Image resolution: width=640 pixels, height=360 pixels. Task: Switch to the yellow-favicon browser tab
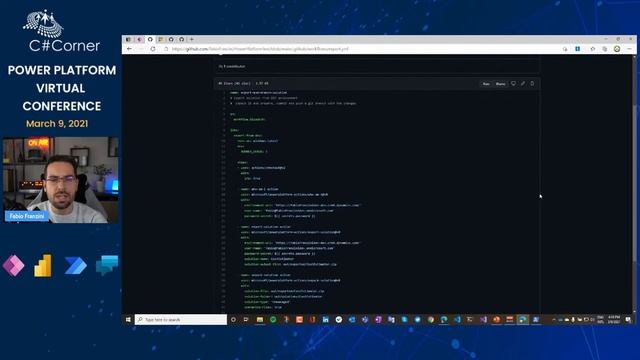[161, 40]
